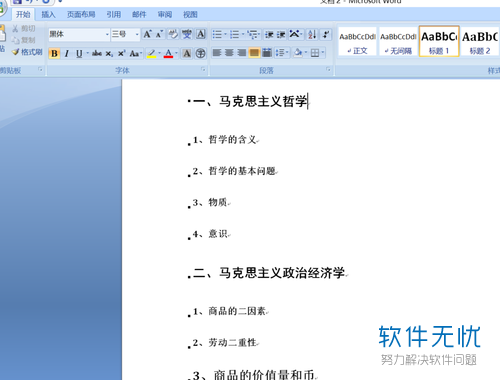Click the Grow Font icon
The image size is (500, 380).
[x=147, y=34]
